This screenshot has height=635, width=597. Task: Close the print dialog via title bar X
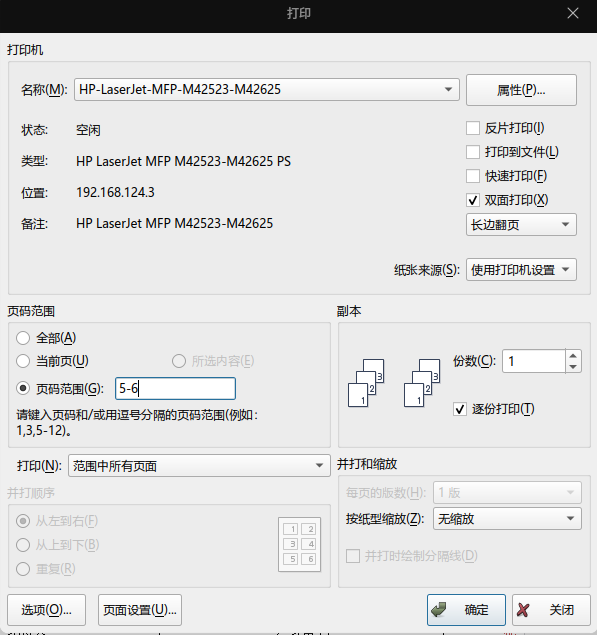(573, 13)
